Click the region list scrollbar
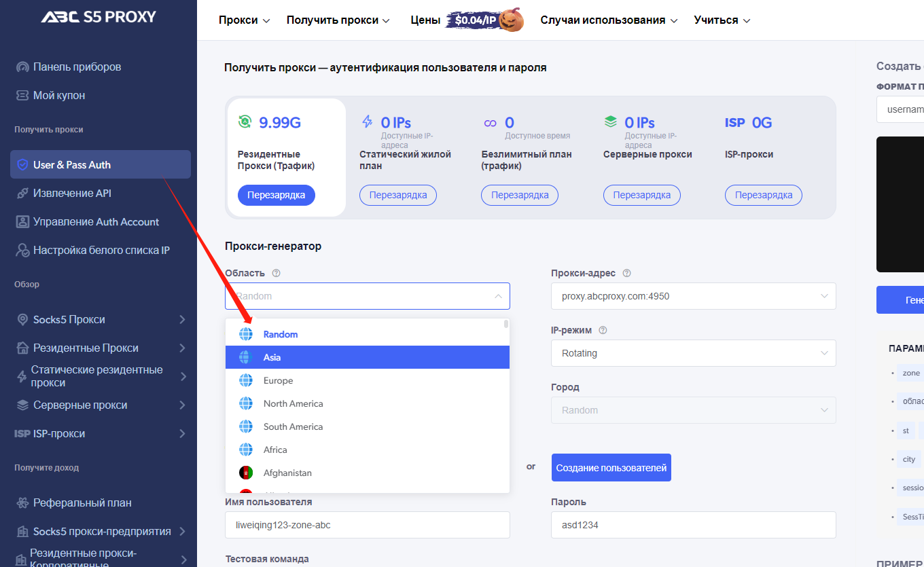924x567 pixels. point(506,324)
